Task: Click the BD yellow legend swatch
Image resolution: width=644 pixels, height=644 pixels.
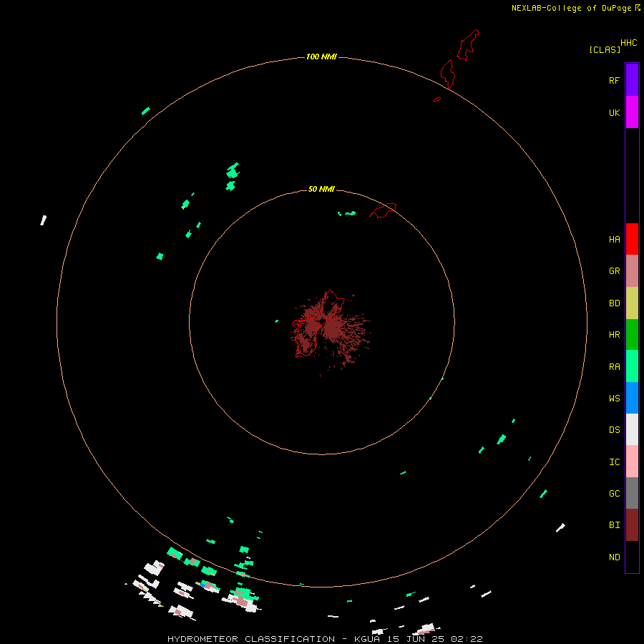Action: [x=632, y=303]
